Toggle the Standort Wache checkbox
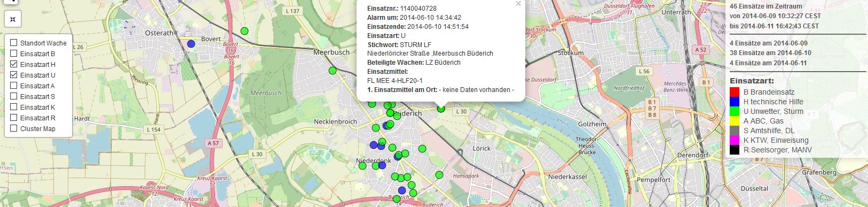Screen dimensions: 868x207 point(14,43)
